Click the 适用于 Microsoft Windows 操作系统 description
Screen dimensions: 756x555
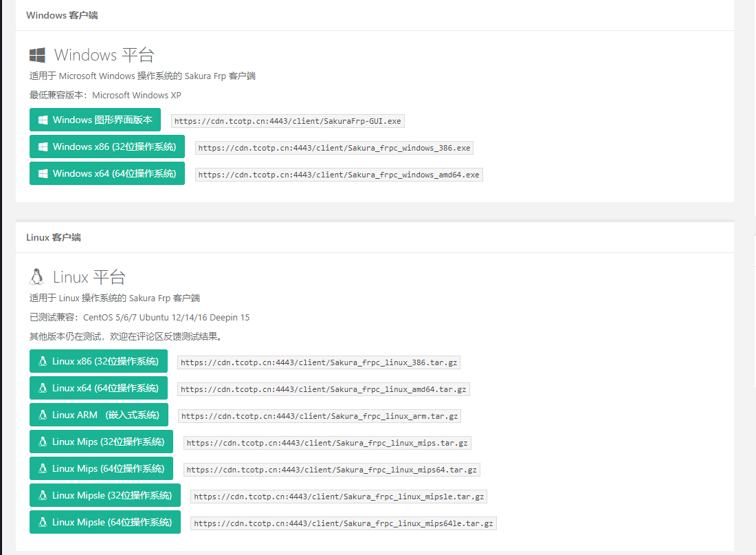point(142,76)
